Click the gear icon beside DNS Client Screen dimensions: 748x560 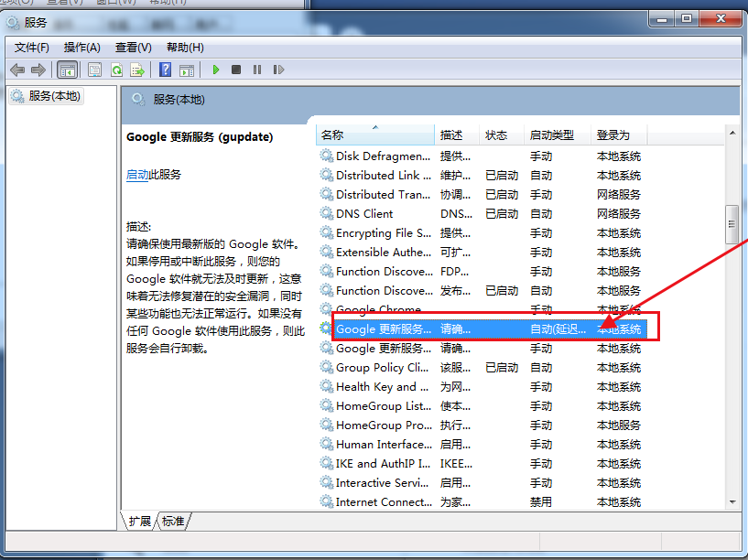[x=326, y=213]
